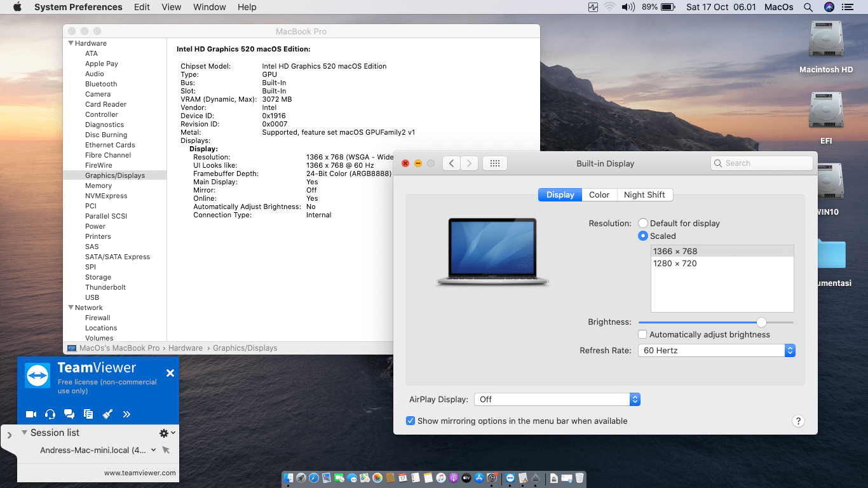868x488 pixels.
Task: Click Activity monitor icon in menu bar
Action: [x=593, y=7]
